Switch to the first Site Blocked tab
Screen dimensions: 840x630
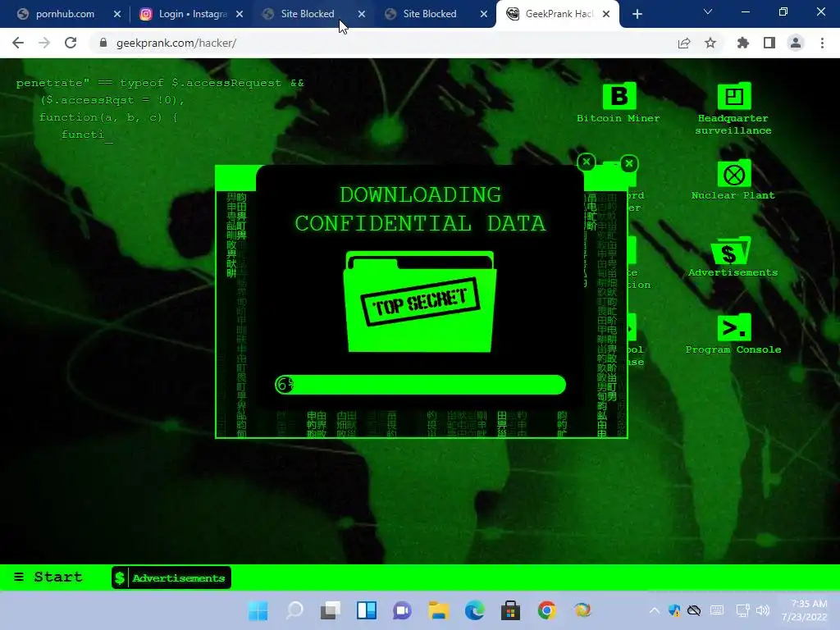point(308,14)
